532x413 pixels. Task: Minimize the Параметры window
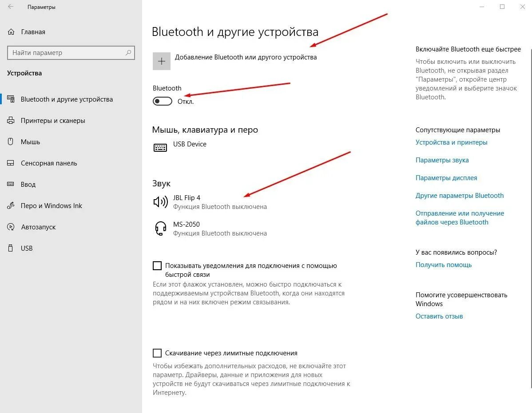tap(482, 7)
